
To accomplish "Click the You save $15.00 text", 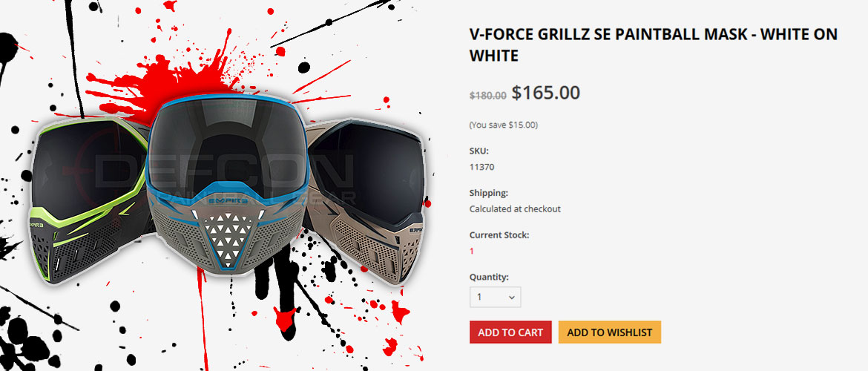I will tap(503, 125).
